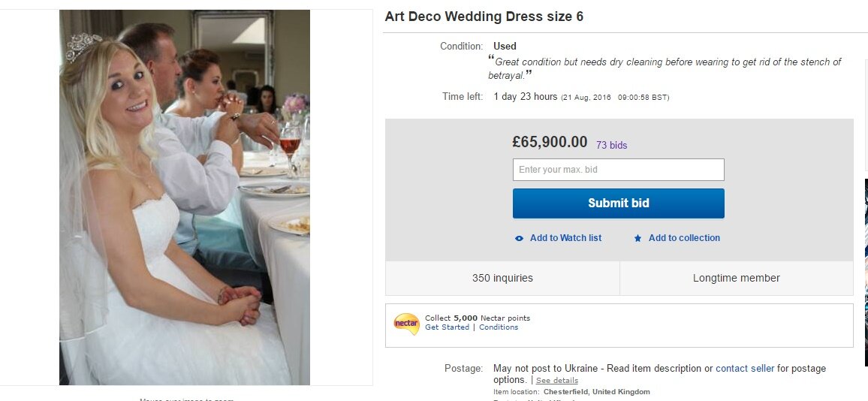Click the eye icon beside Watch list
868x401 pixels.
(x=519, y=238)
